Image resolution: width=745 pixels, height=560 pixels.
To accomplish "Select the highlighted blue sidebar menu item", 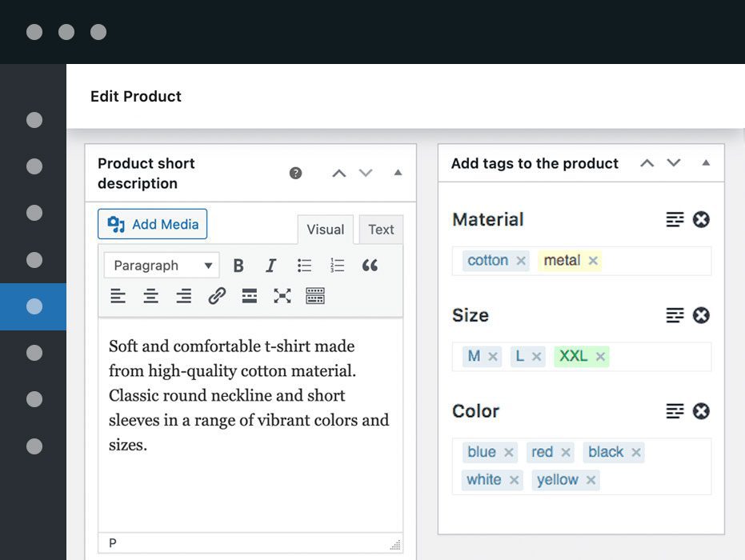I will coord(34,306).
